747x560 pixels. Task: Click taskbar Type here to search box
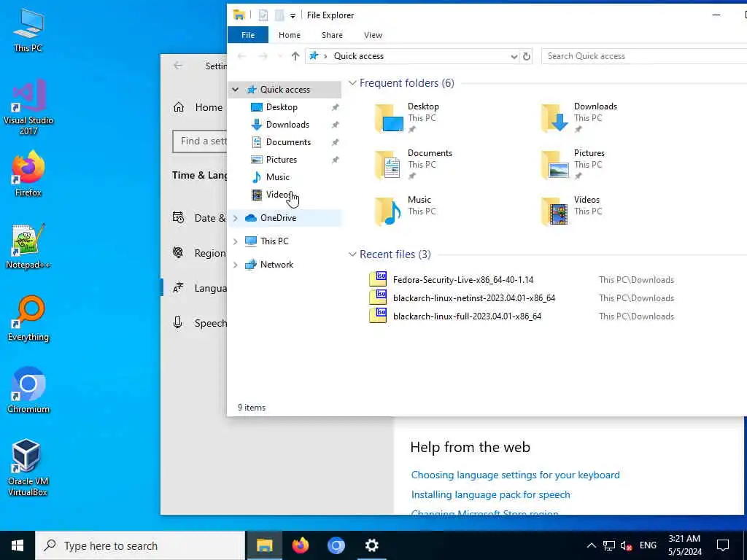click(x=140, y=545)
